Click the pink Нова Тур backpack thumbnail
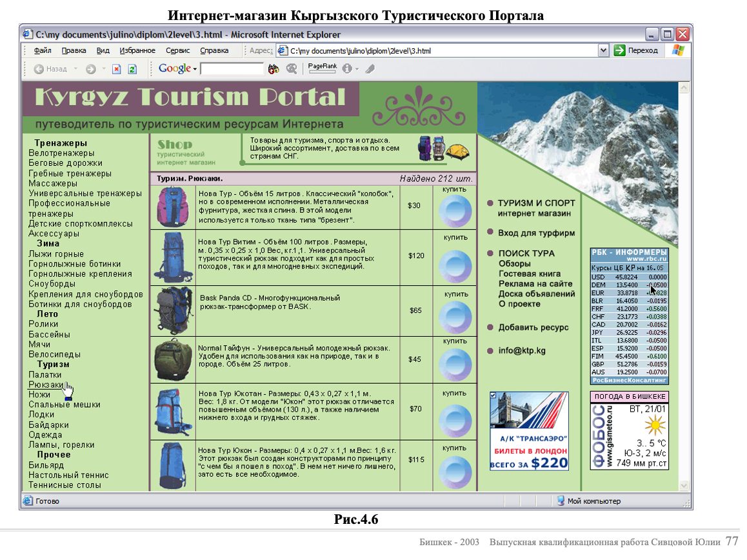The image size is (747, 560). [172, 207]
